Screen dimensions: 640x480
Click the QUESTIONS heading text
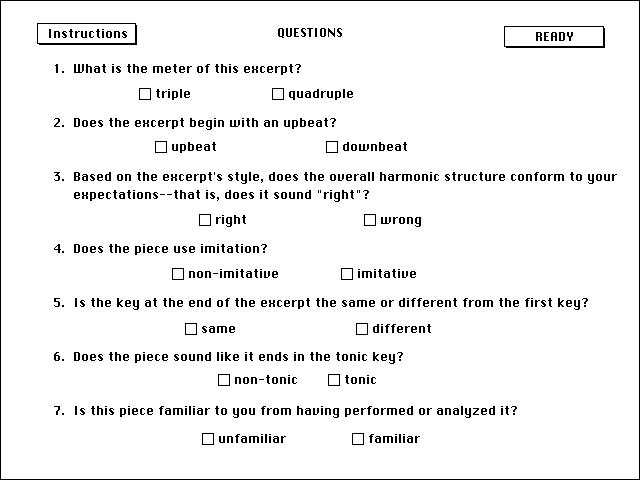click(310, 33)
